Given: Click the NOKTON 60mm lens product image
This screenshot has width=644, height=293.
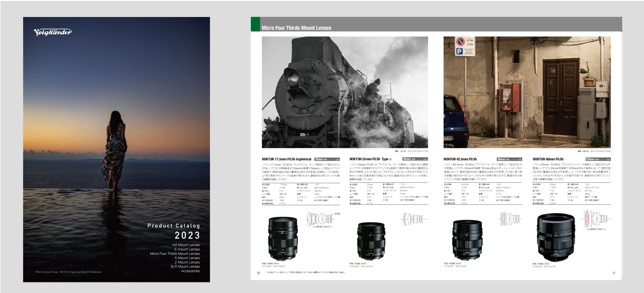Looking at the screenshot, I should (557, 238).
